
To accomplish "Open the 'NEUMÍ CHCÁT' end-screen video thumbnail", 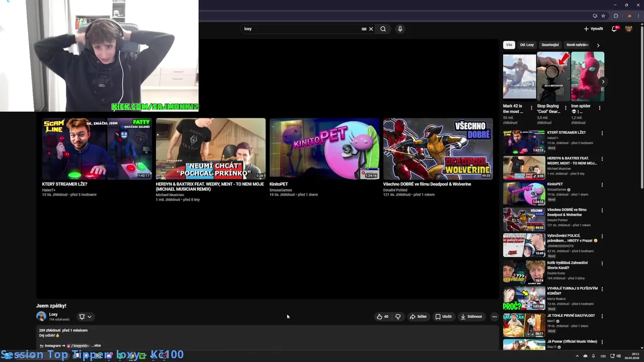I will [211, 149].
